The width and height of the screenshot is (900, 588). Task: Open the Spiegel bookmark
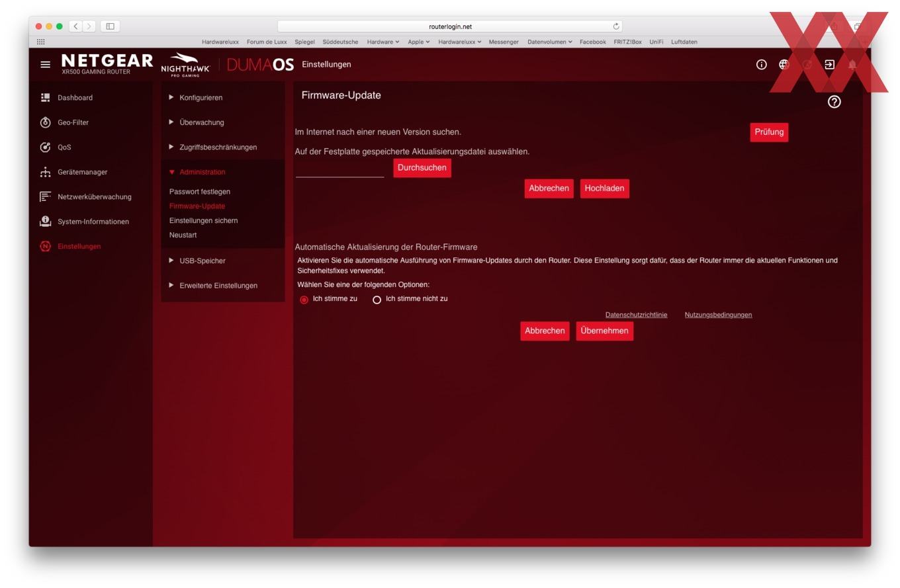click(304, 42)
